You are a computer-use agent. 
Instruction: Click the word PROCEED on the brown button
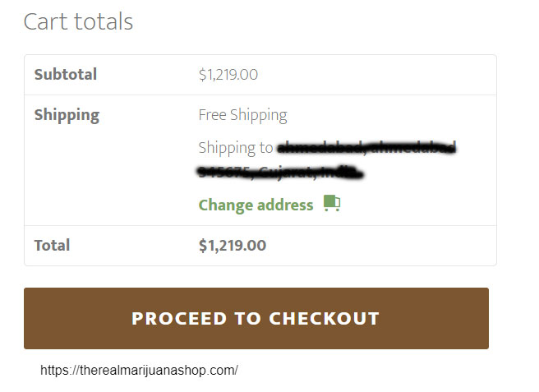pyautogui.click(x=179, y=318)
